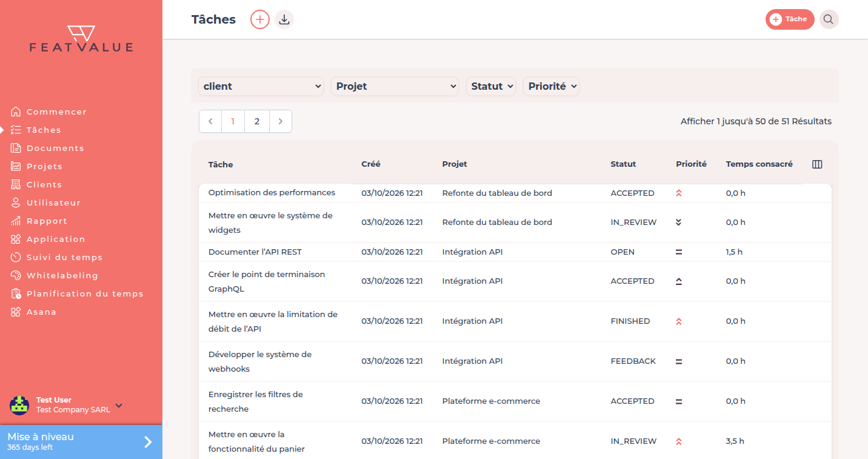Click the FeatValue logo
Image resolution: width=868 pixels, height=459 pixels.
coord(81,39)
